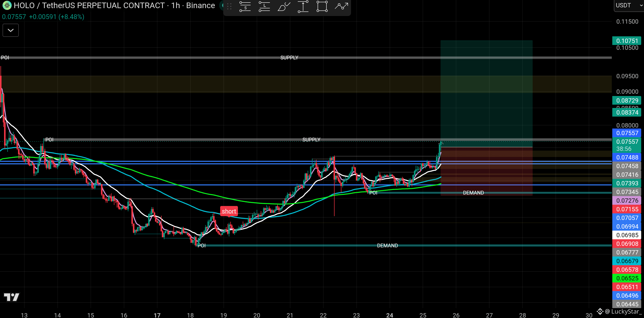Click the white 0.06985 price tag
This screenshot has width=644, height=318.
(x=627, y=235)
